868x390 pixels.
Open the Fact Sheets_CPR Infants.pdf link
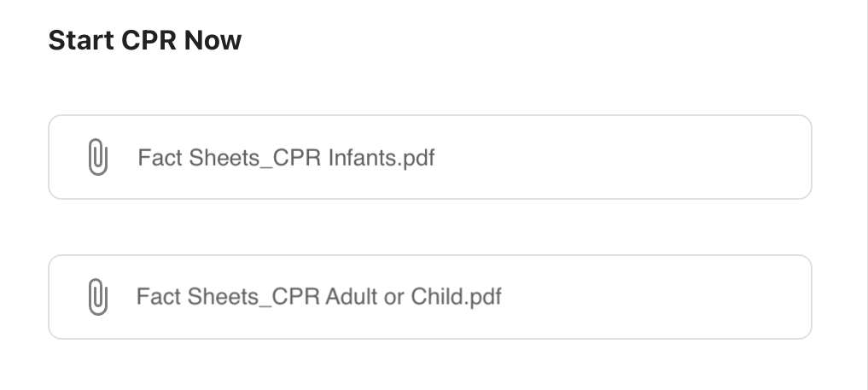pyautogui.click(x=286, y=158)
